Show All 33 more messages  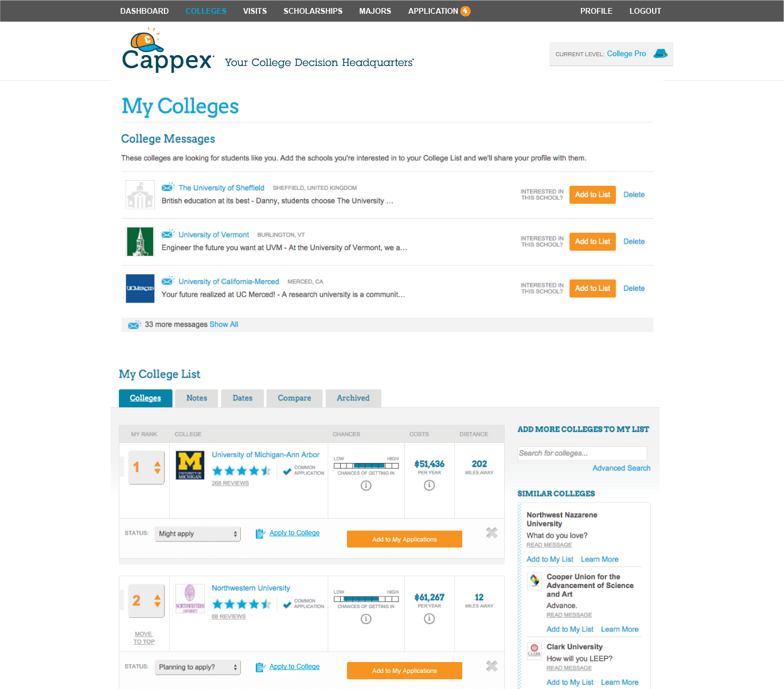coord(224,324)
